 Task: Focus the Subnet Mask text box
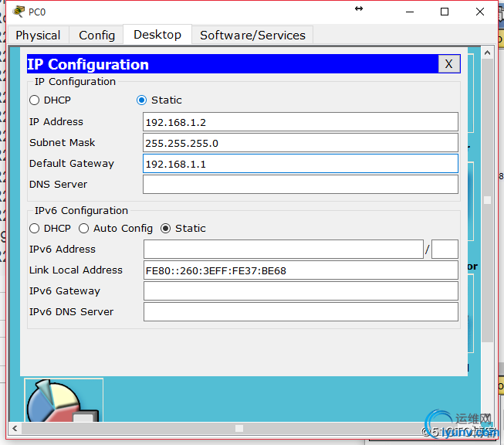pos(300,143)
